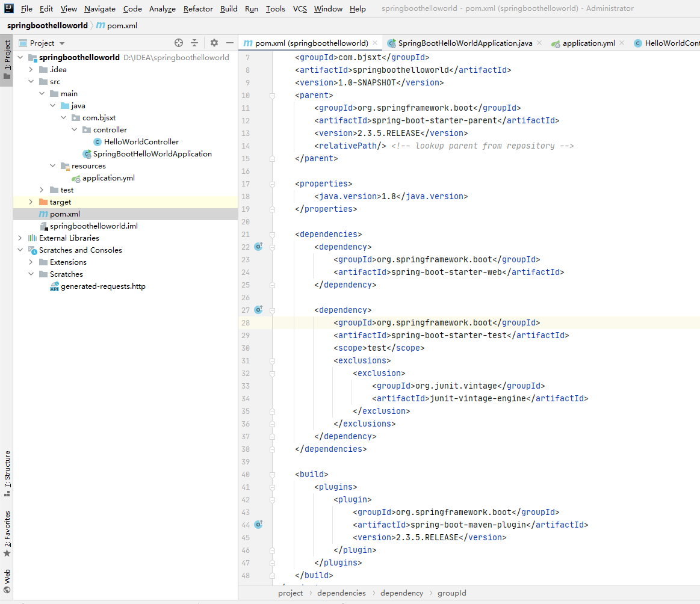This screenshot has height=604, width=700.
Task: Collapse the java folder node
Action: [53, 106]
